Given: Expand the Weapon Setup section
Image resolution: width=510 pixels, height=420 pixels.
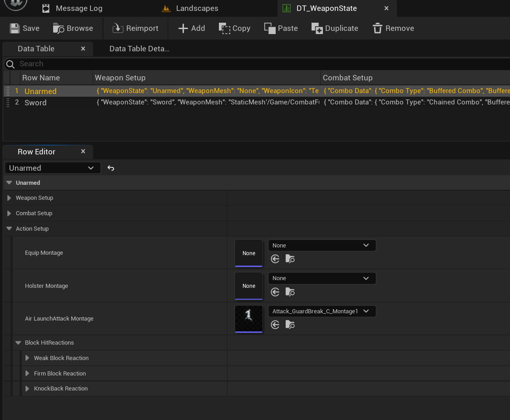Looking at the screenshot, I should [x=8, y=198].
